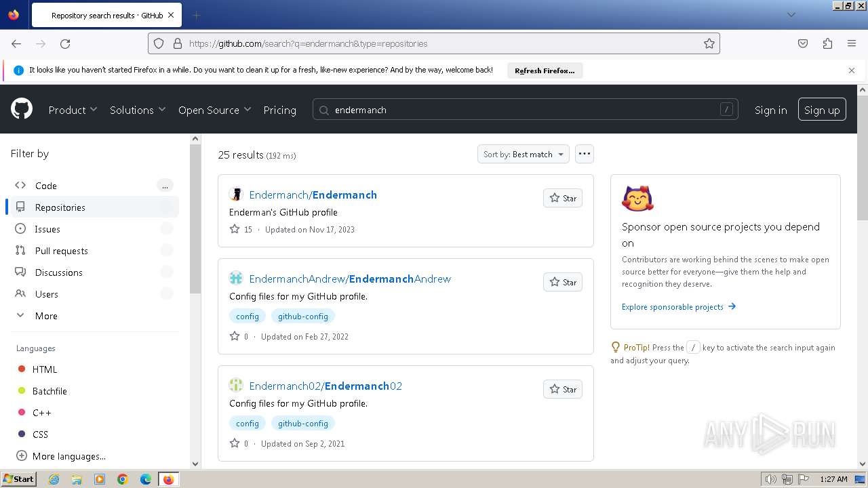Click the Sign up button
The height and width of the screenshot is (488, 868).
tap(822, 110)
